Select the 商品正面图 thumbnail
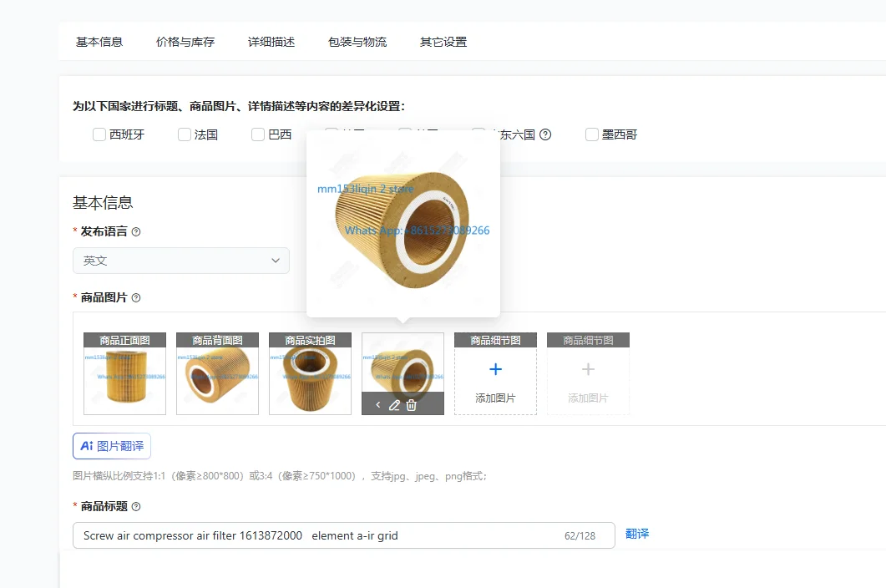 [125, 373]
